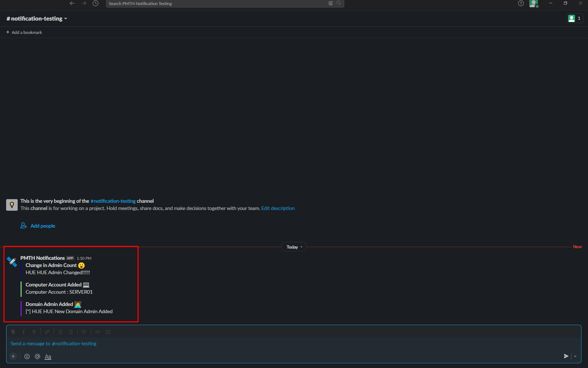This screenshot has height=368, width=588.
Task: Minimize the Slack window
Action: coord(551,3)
